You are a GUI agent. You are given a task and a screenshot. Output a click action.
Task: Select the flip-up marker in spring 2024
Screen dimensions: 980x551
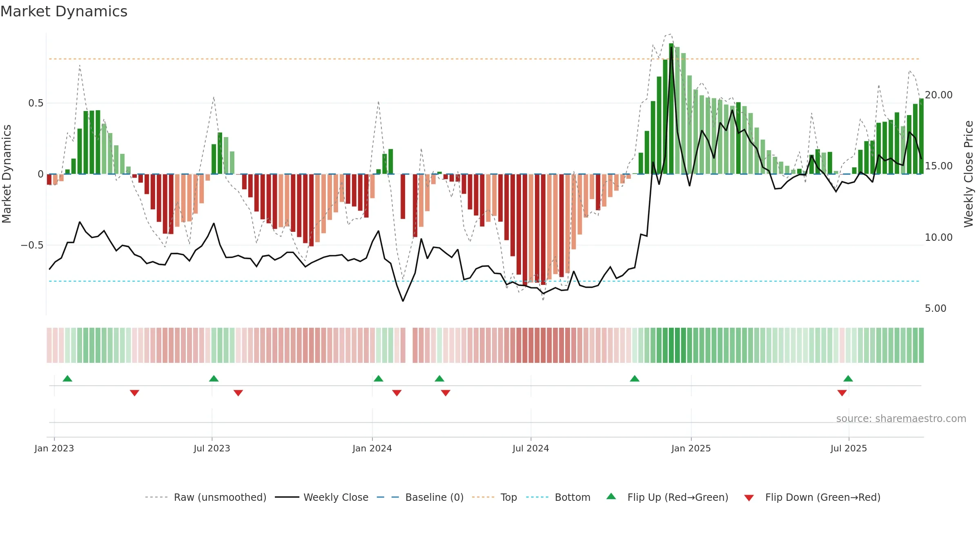pyautogui.click(x=439, y=378)
